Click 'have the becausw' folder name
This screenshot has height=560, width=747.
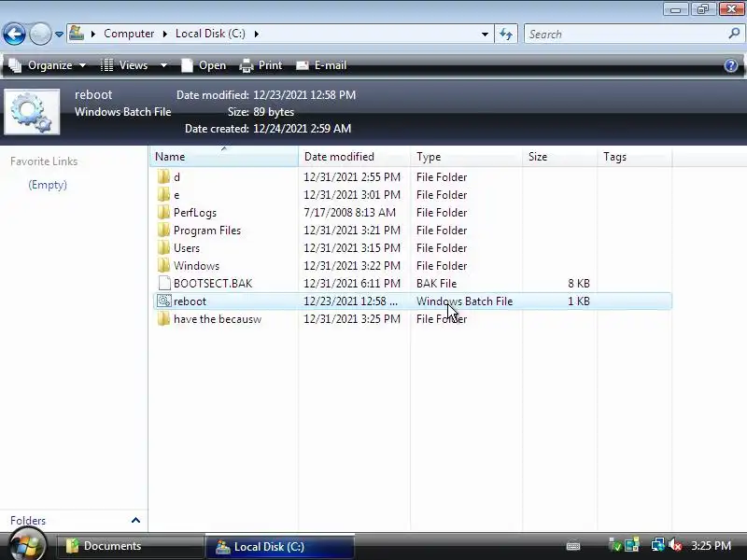(218, 319)
